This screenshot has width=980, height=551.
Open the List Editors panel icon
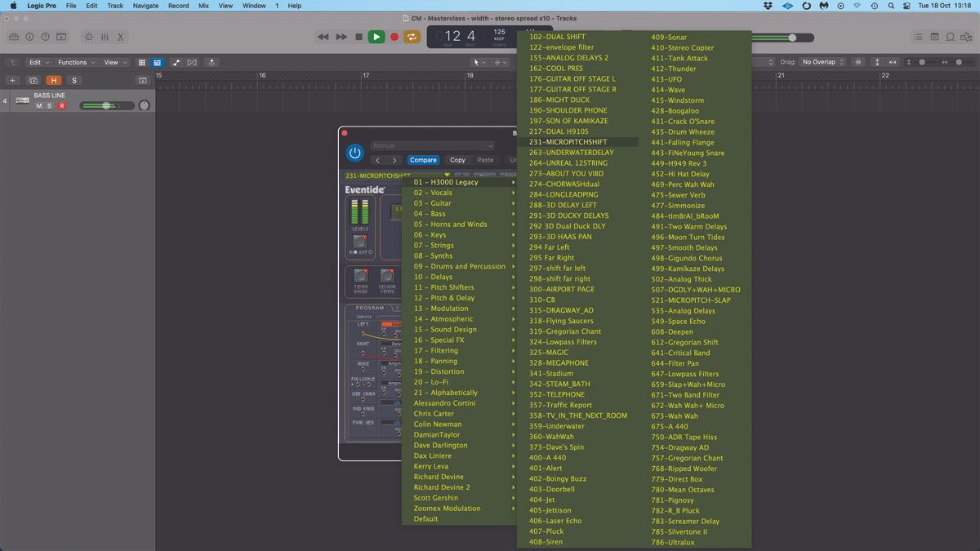pos(919,36)
